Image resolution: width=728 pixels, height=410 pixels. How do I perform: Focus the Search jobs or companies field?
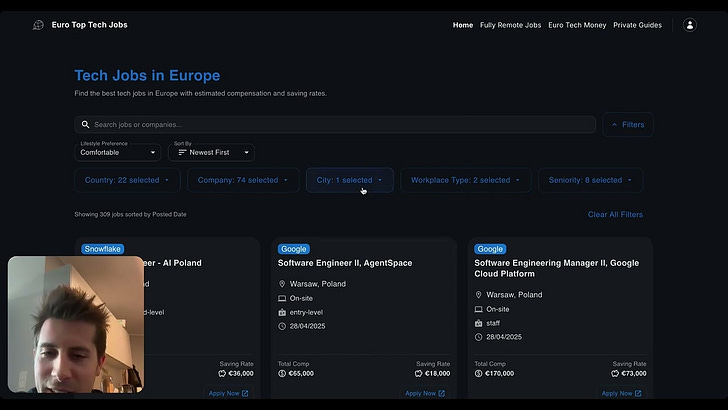click(335, 124)
